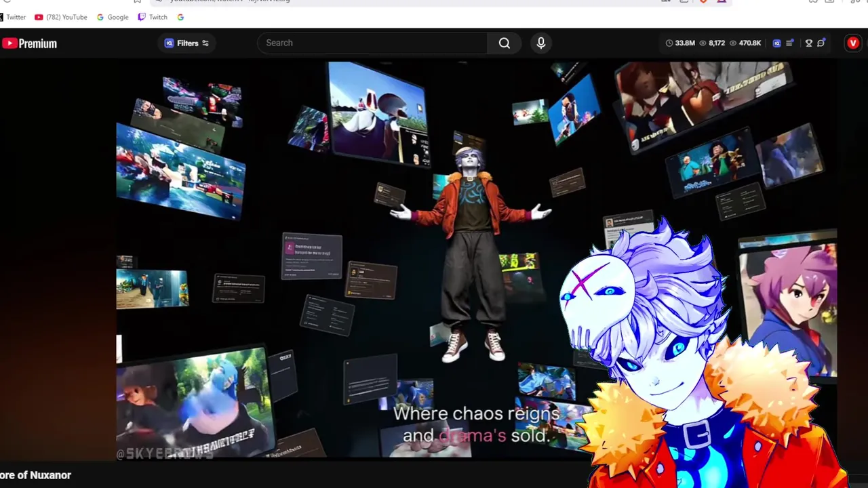Open the Filters button

pos(186,43)
